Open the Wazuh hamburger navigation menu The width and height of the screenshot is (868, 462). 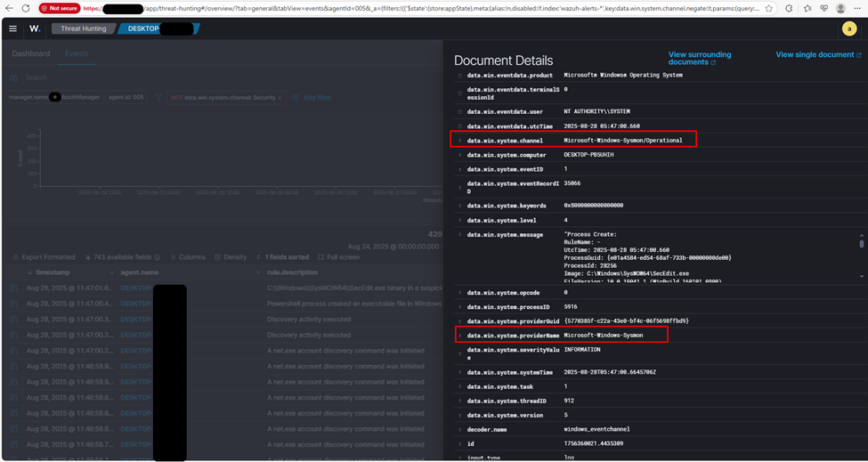[13, 28]
